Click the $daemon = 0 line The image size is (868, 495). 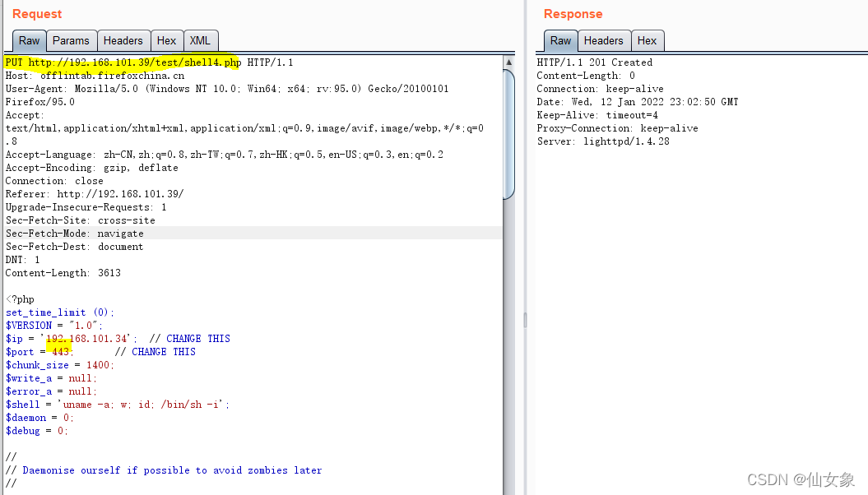(x=39, y=418)
